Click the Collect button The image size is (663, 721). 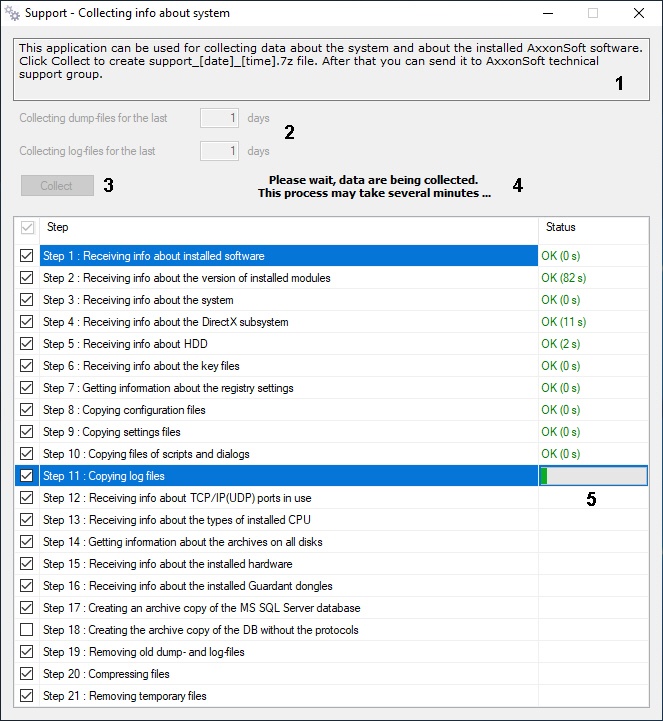[57, 186]
